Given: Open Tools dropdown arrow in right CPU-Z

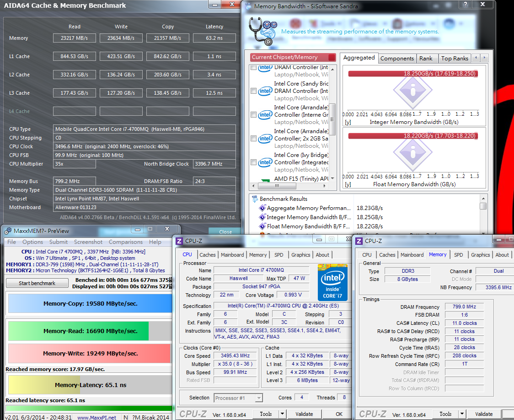Looking at the screenshot, I should pos(462,414).
